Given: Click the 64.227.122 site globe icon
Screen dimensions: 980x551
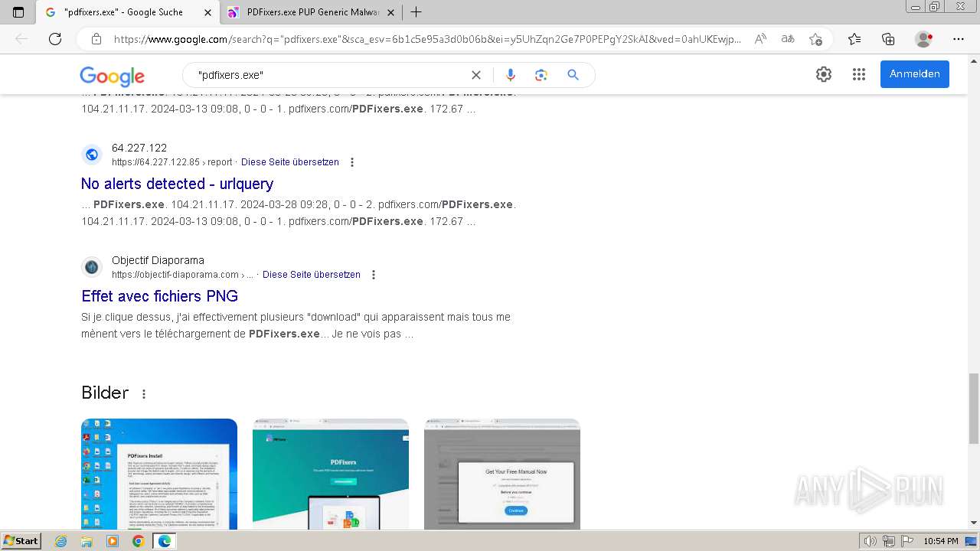Looking at the screenshot, I should pos(92,155).
